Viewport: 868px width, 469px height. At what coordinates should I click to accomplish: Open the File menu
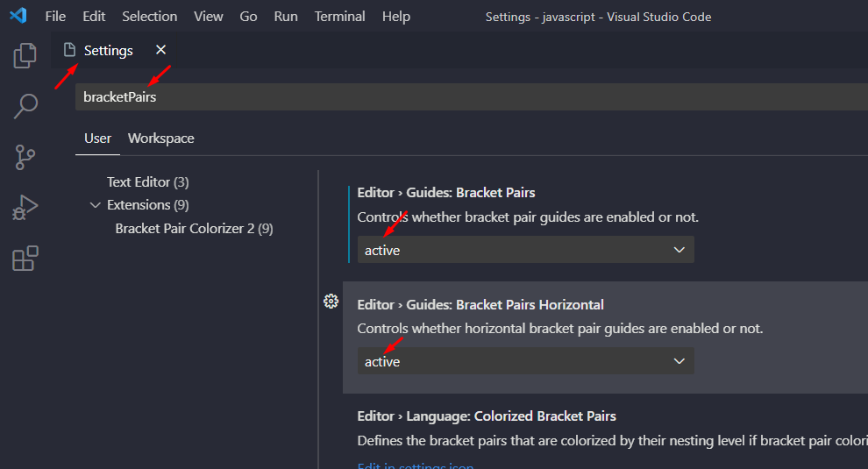pyautogui.click(x=55, y=17)
